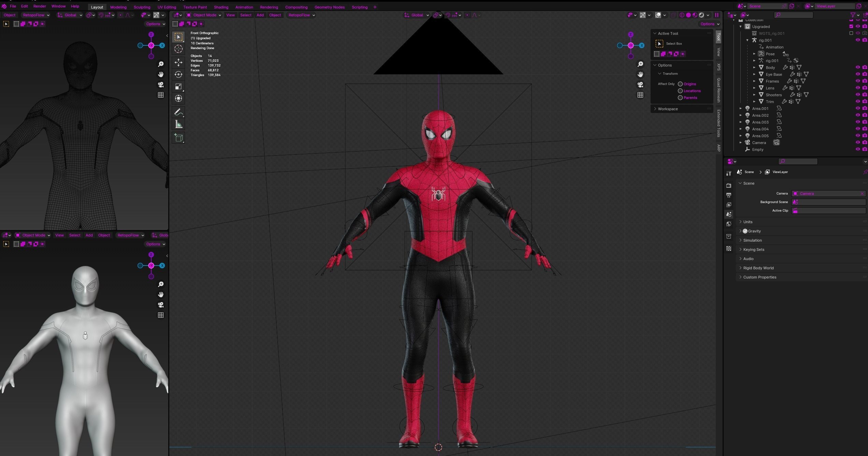Click the Blender logo menu
The height and width of the screenshot is (456, 868).
[x=4, y=6]
